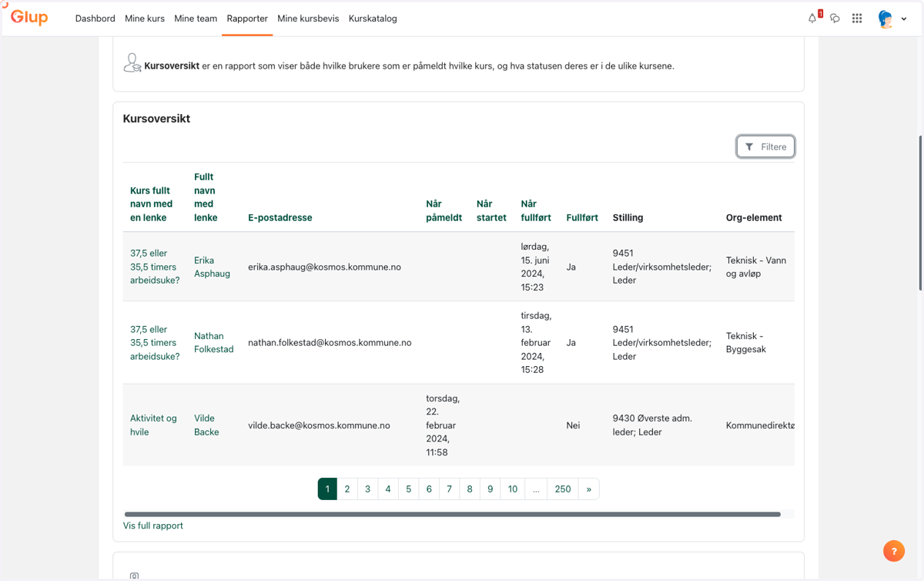Open Mine kursbevis

pos(308,18)
